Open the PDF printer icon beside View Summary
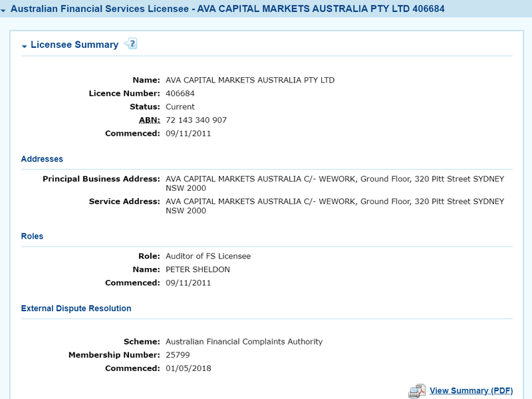This screenshot has width=532, height=399. click(417, 391)
